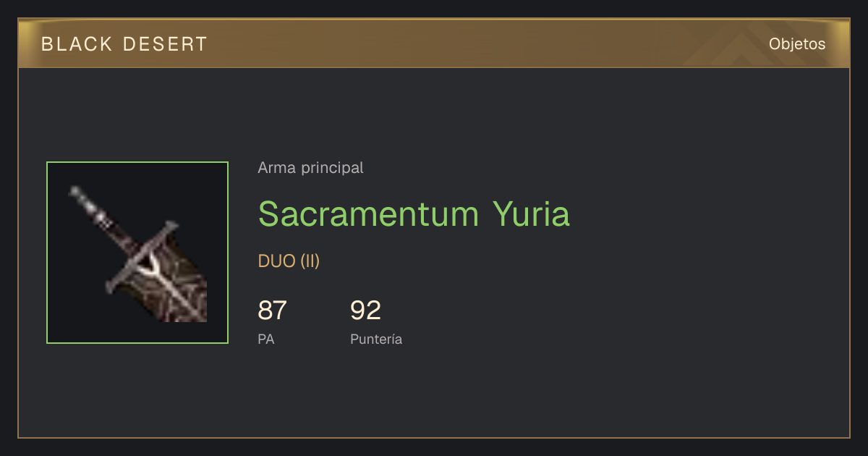Click the letter Y in Yuria
This screenshot has width=868, height=456.
[503, 214]
